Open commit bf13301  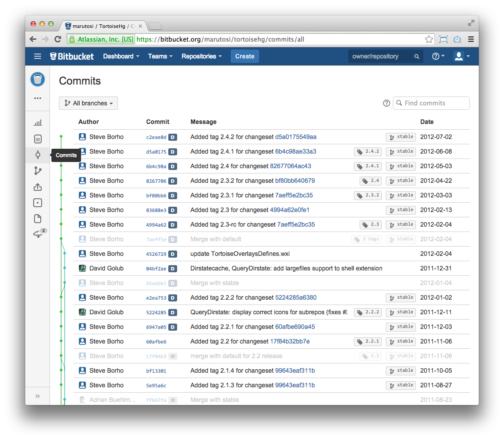click(x=156, y=371)
